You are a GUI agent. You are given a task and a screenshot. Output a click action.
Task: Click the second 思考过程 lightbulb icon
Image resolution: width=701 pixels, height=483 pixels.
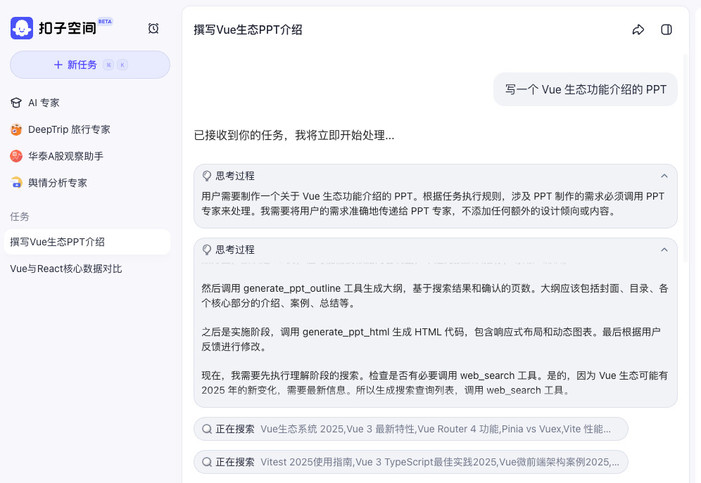(207, 250)
